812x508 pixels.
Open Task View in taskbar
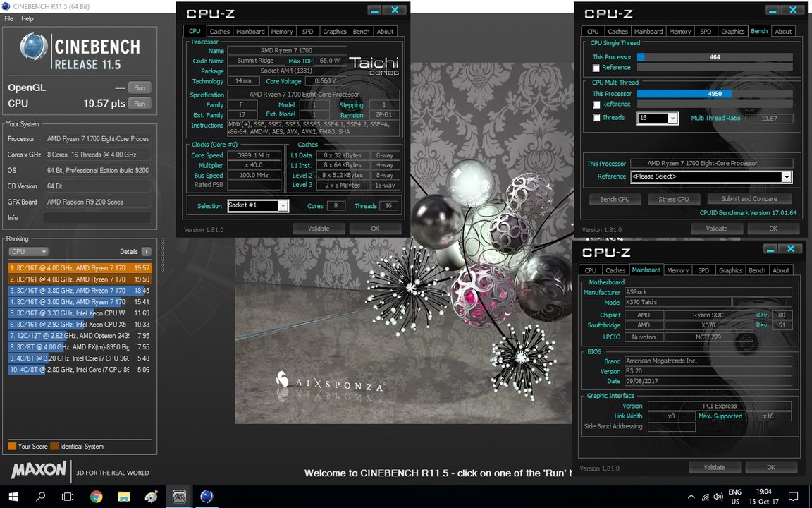click(x=68, y=497)
